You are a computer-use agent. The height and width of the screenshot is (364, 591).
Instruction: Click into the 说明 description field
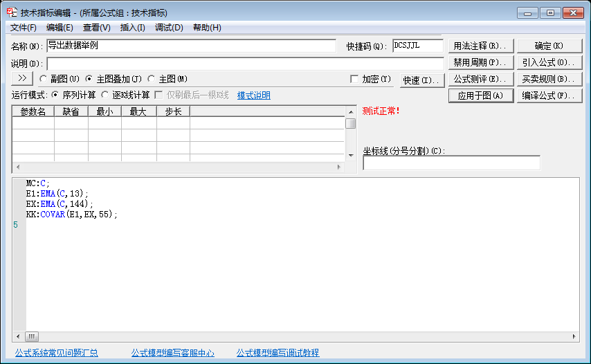pyautogui.click(x=245, y=63)
